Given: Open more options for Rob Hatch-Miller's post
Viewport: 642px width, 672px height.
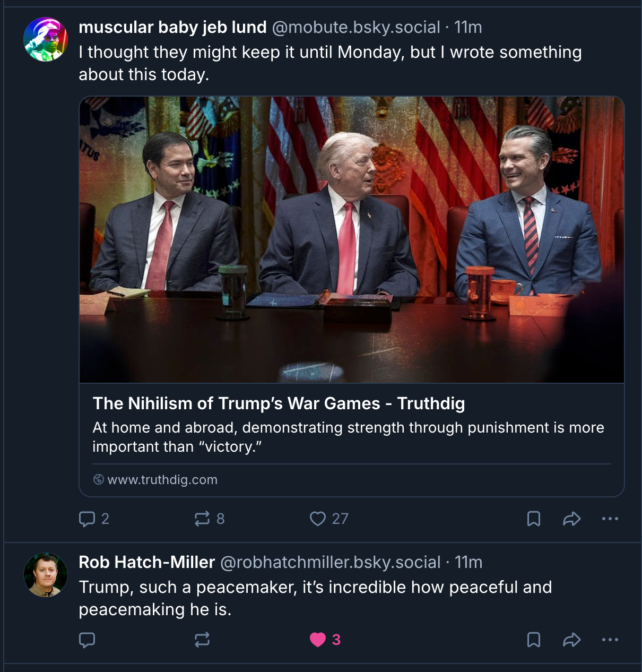Looking at the screenshot, I should 610,640.
